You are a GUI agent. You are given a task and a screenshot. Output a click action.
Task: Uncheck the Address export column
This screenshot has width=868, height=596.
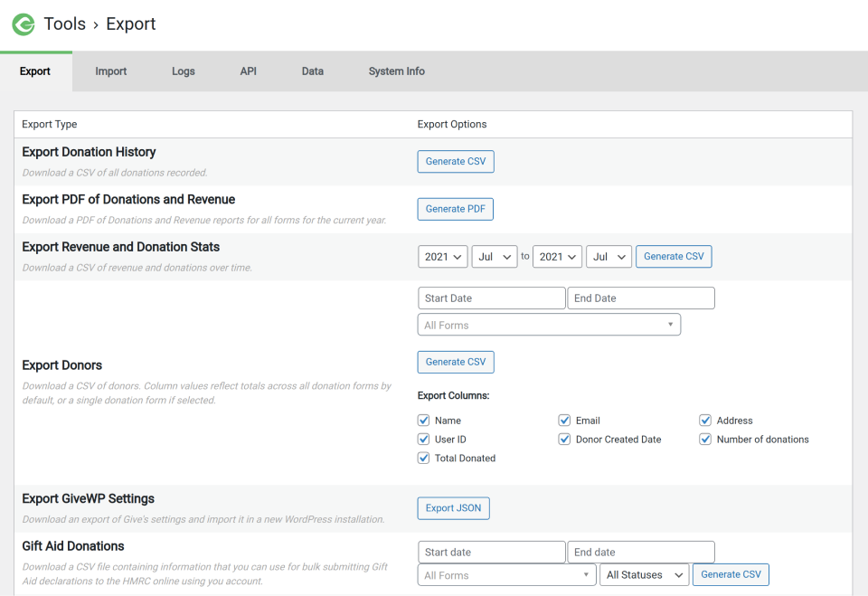(x=705, y=421)
